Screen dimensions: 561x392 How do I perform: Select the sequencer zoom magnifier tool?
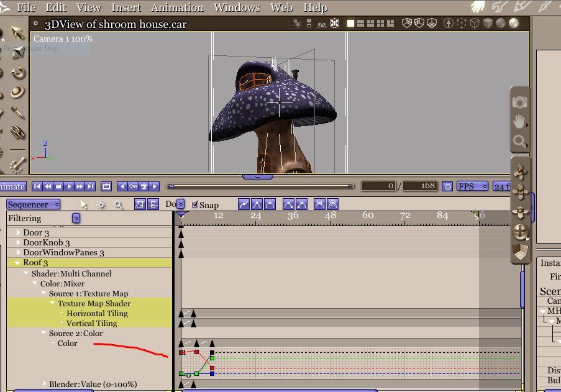(119, 205)
